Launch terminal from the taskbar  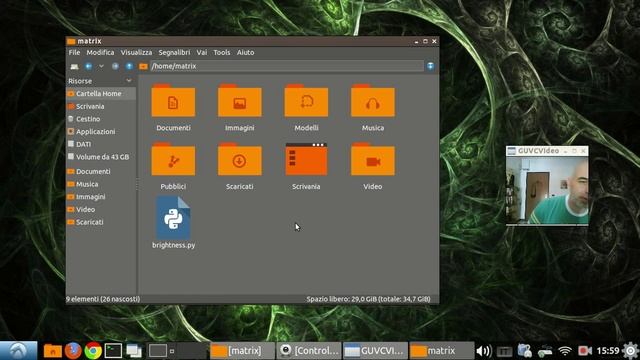tap(113, 351)
